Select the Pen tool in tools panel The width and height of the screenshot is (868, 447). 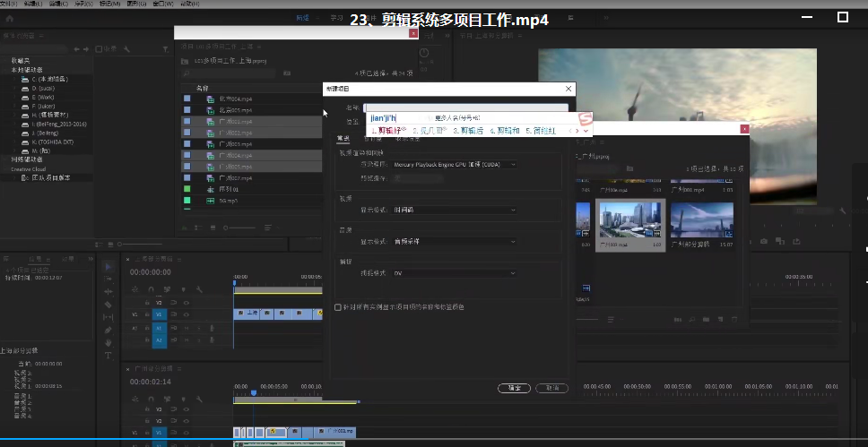[108, 330]
